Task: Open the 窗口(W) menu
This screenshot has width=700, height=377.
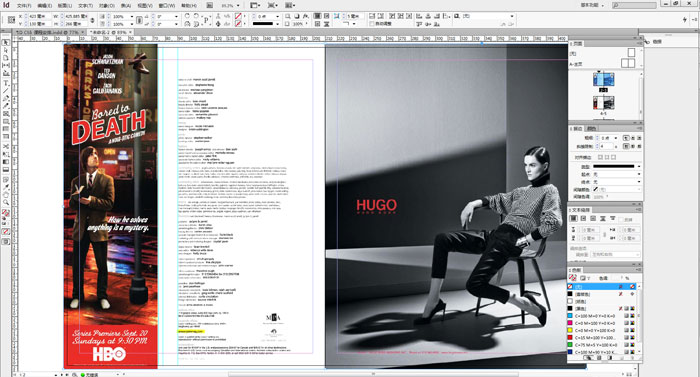Action: point(167,6)
